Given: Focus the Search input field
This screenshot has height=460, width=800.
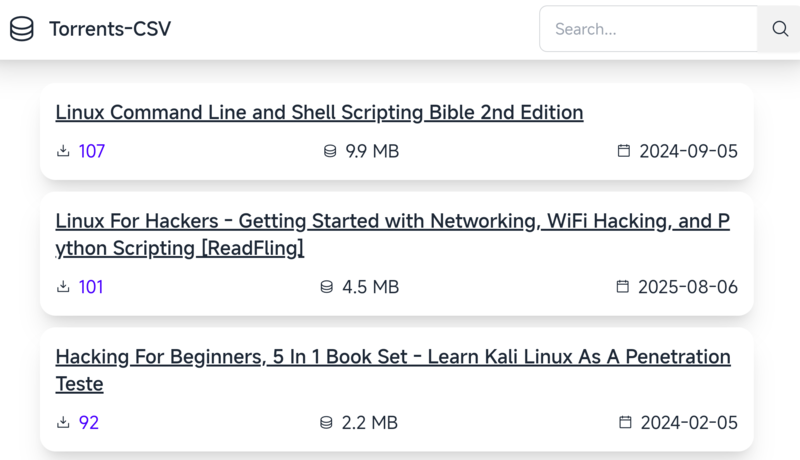Looking at the screenshot, I should pos(648,29).
